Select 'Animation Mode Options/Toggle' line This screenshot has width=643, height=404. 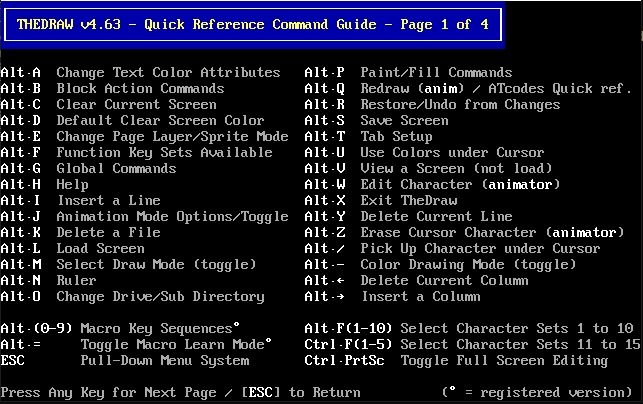tap(172, 217)
